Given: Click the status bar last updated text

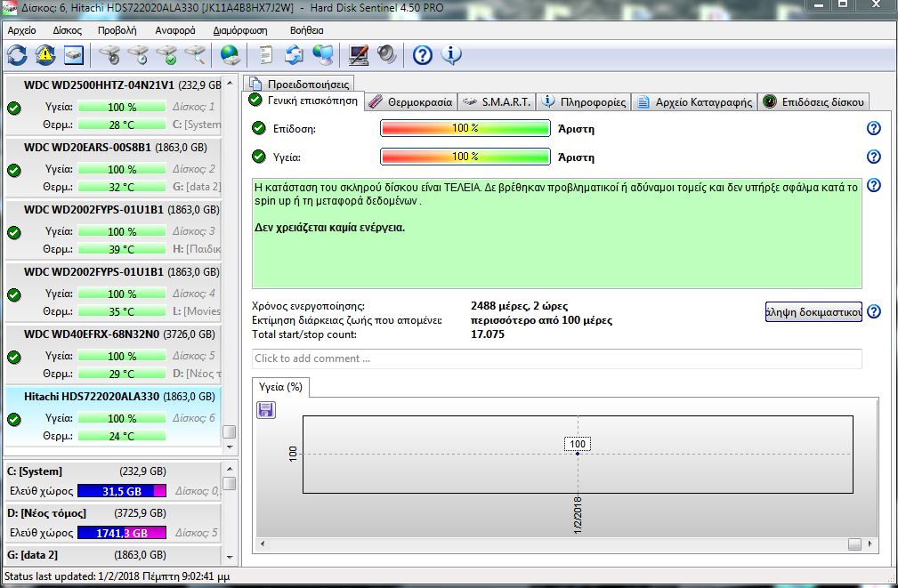Looking at the screenshot, I should tap(117, 576).
